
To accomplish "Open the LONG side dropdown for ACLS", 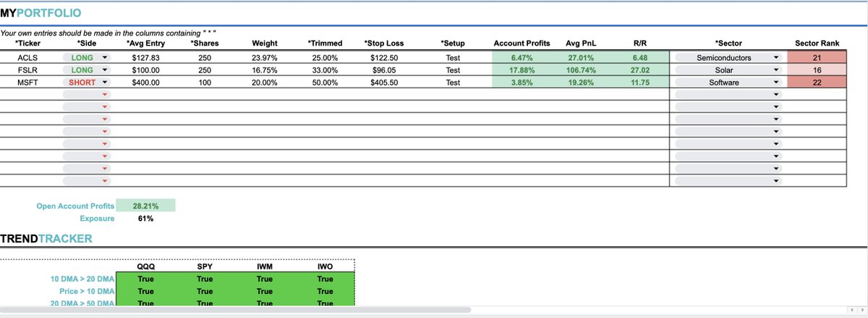I will click(86, 57).
